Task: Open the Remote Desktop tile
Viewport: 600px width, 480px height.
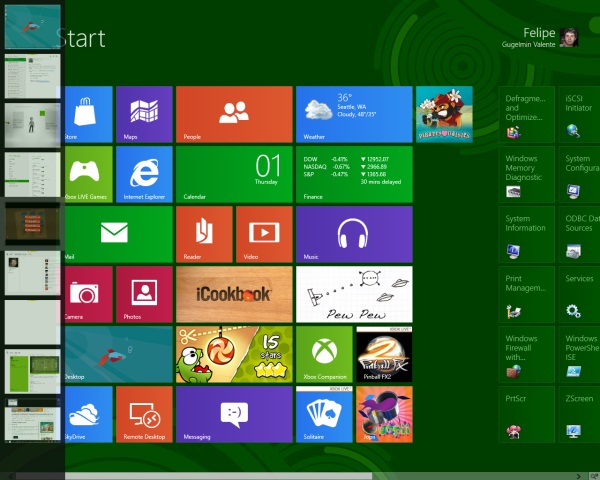Action: tap(144, 414)
